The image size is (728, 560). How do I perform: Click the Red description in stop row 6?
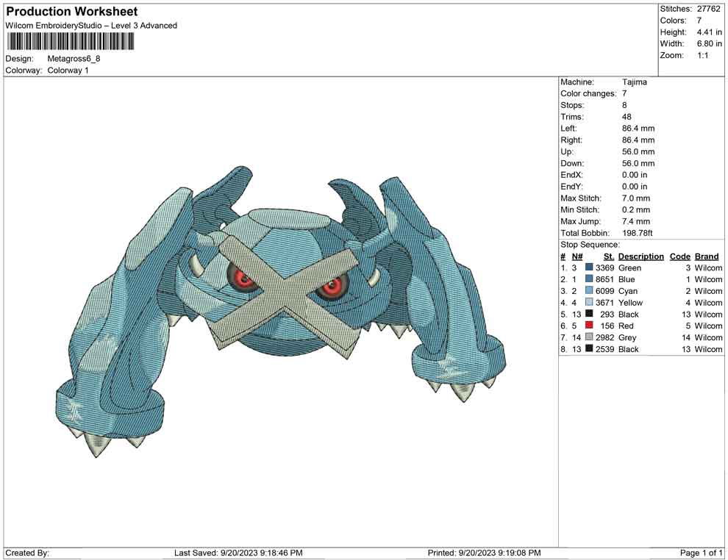point(626,326)
